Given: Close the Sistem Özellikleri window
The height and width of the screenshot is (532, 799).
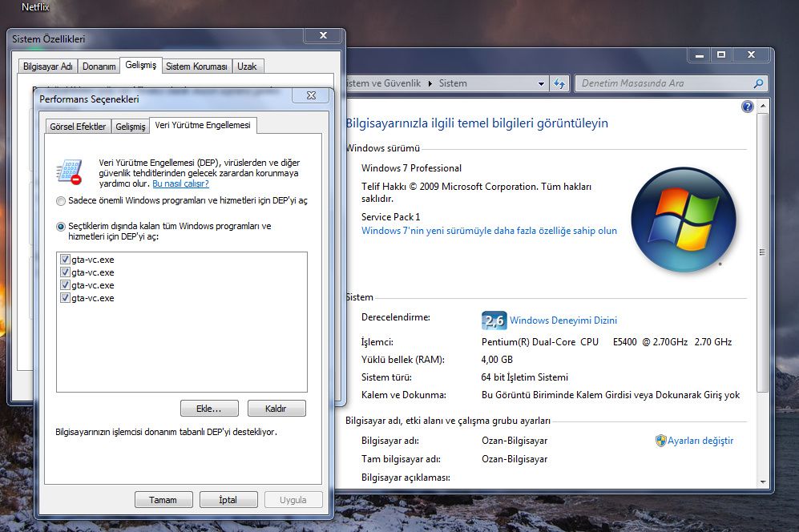Looking at the screenshot, I should pos(323,35).
